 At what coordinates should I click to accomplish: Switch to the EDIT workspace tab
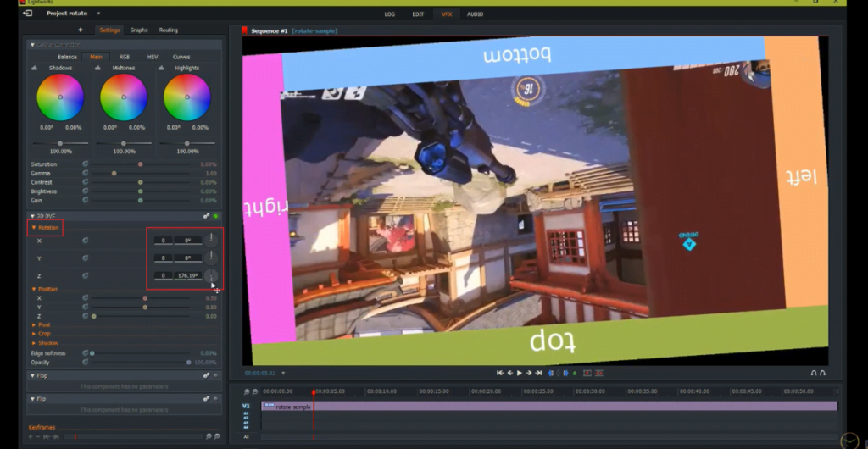pos(418,14)
